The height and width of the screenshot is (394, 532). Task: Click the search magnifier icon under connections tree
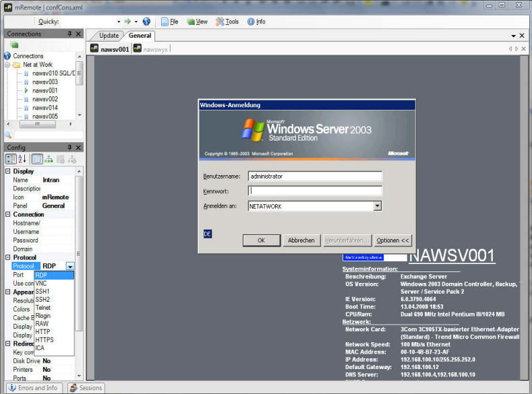(9, 135)
